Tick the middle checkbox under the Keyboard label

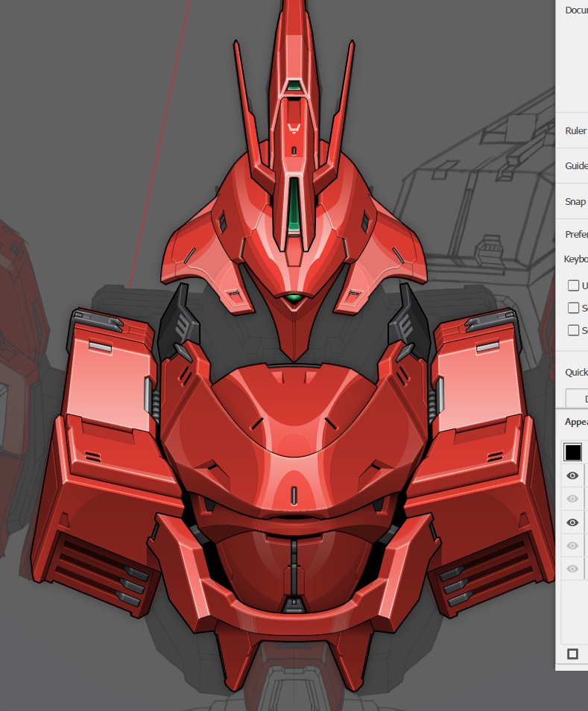(x=574, y=308)
